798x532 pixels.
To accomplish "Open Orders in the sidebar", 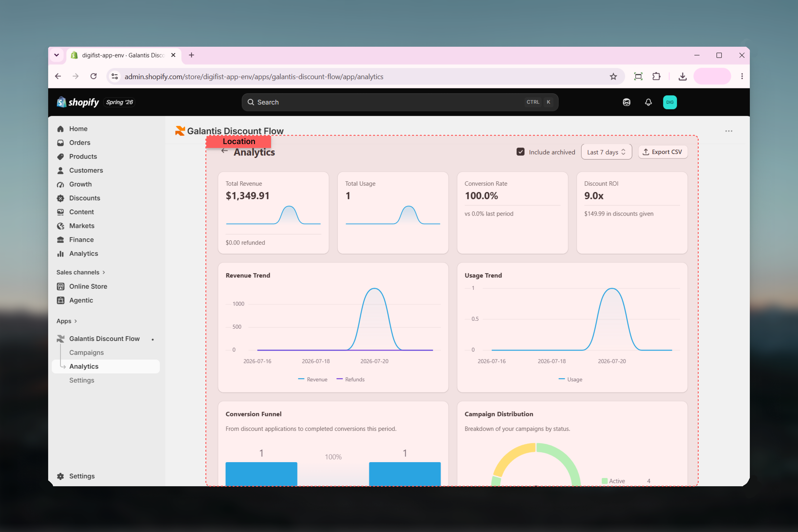I will tap(79, 143).
